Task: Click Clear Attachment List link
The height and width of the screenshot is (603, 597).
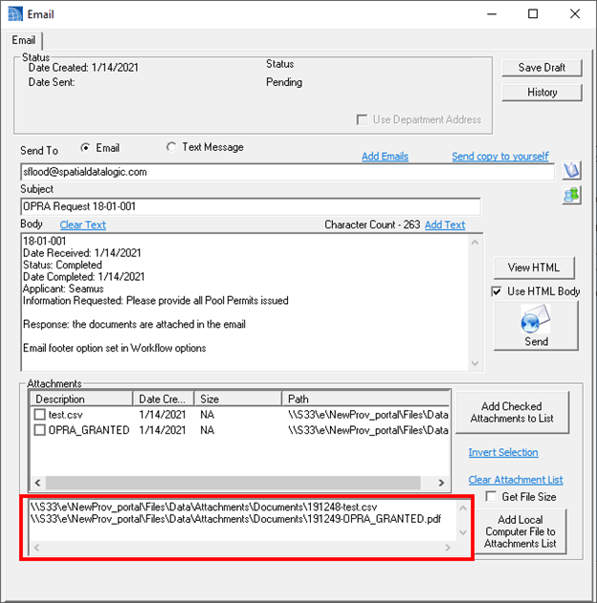Action: coord(515,480)
